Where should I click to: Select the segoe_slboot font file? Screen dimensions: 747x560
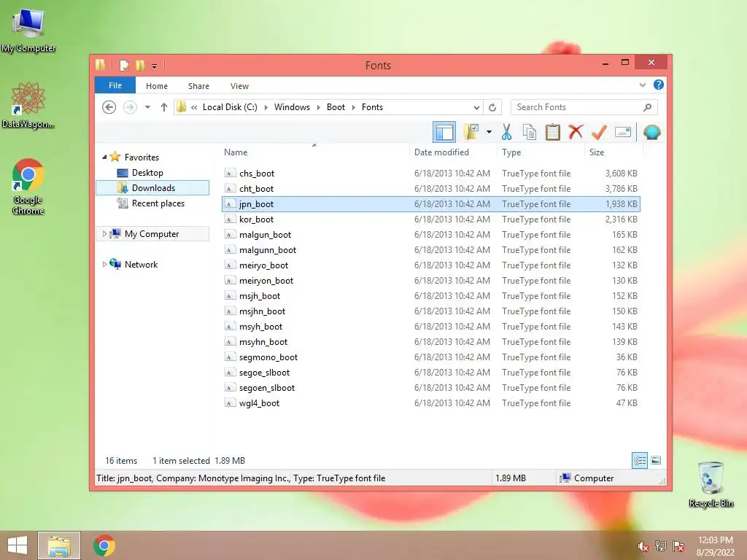pos(430,373)
